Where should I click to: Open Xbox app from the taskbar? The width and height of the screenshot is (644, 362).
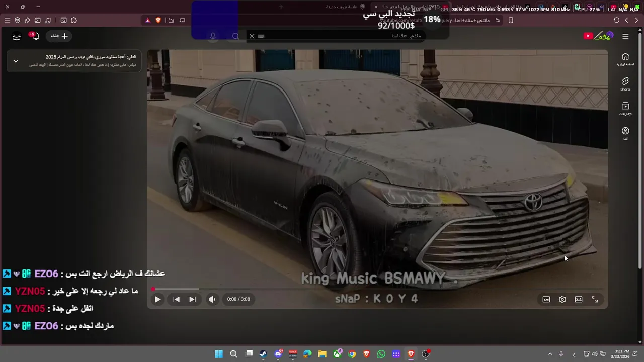pos(337,354)
